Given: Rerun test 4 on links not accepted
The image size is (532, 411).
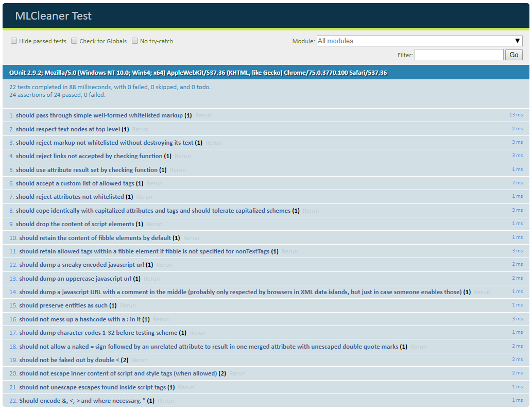Looking at the screenshot, I should pos(182,156).
